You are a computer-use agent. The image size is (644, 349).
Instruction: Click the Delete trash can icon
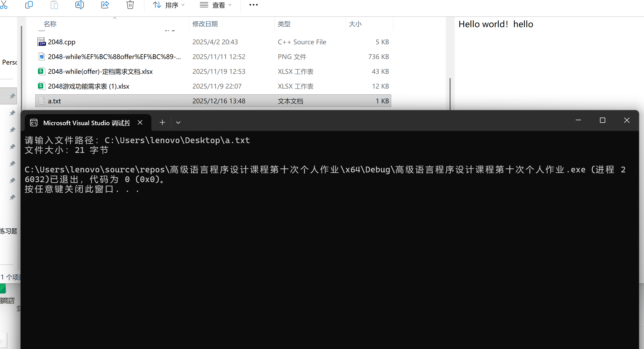[130, 5]
